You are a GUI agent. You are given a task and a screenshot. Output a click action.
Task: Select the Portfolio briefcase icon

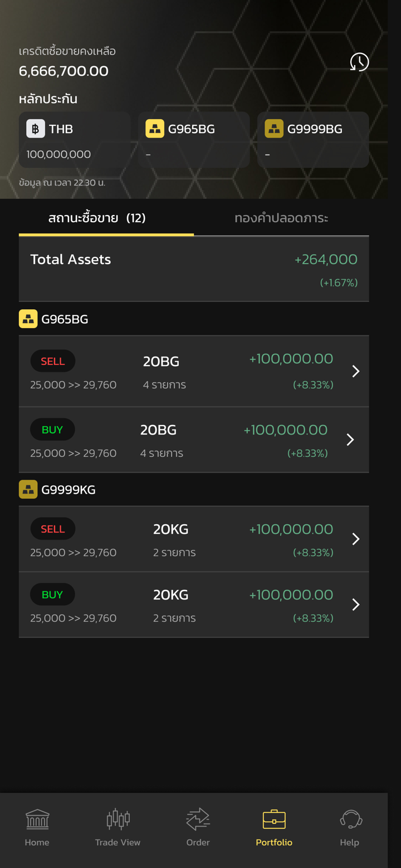[274, 820]
